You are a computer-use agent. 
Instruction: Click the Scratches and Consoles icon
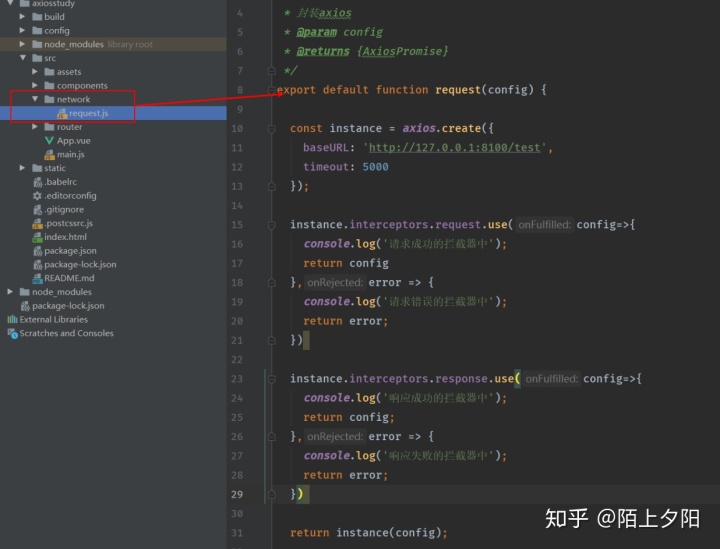(x=12, y=334)
